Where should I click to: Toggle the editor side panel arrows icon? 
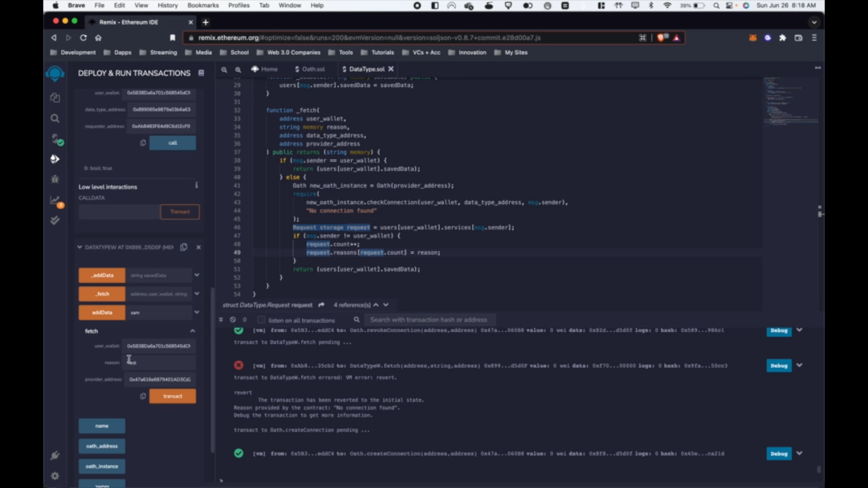click(x=817, y=68)
